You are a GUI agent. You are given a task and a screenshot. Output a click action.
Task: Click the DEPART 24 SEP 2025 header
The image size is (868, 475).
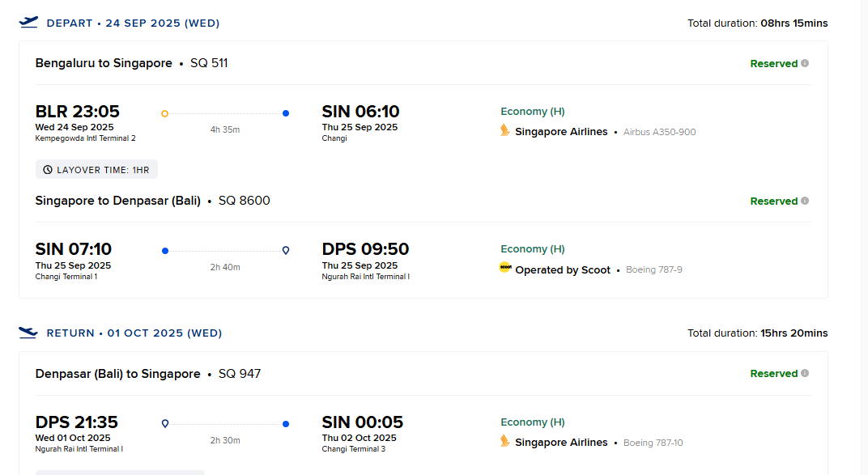tap(133, 23)
